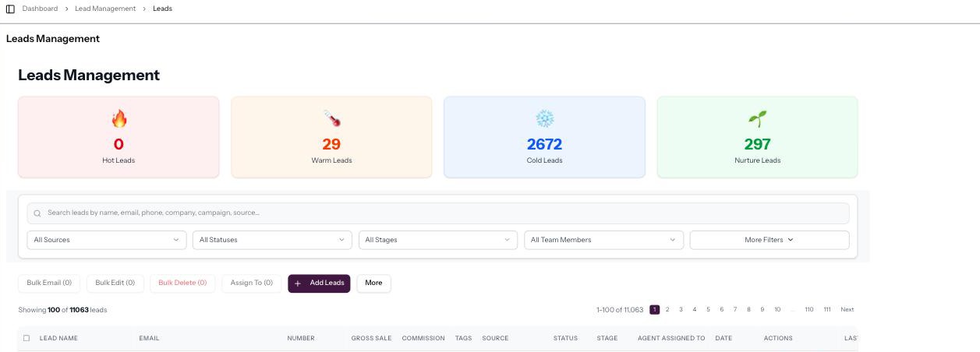Click AGENT ASSIGNED TO column header
This screenshot has height=352, width=980.
pyautogui.click(x=671, y=338)
